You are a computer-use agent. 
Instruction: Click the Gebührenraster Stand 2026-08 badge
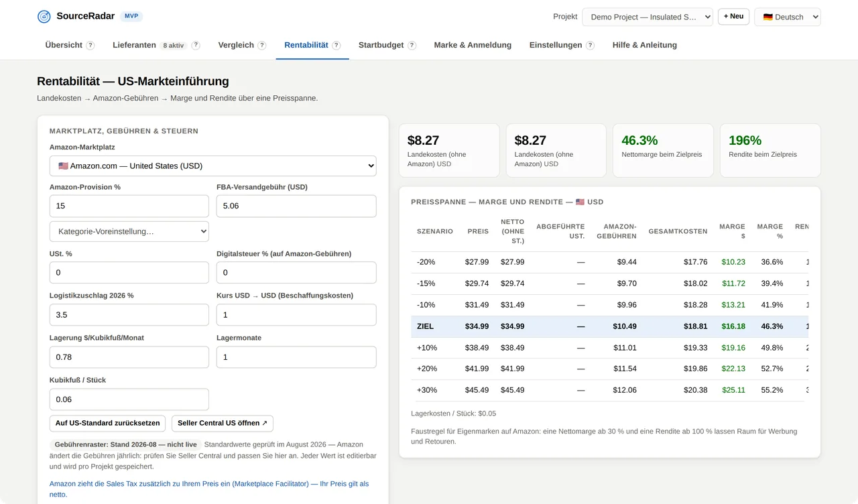coord(125,444)
